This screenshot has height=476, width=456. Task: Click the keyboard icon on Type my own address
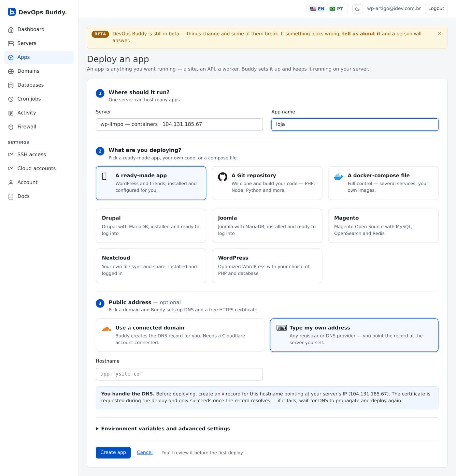[282, 328]
